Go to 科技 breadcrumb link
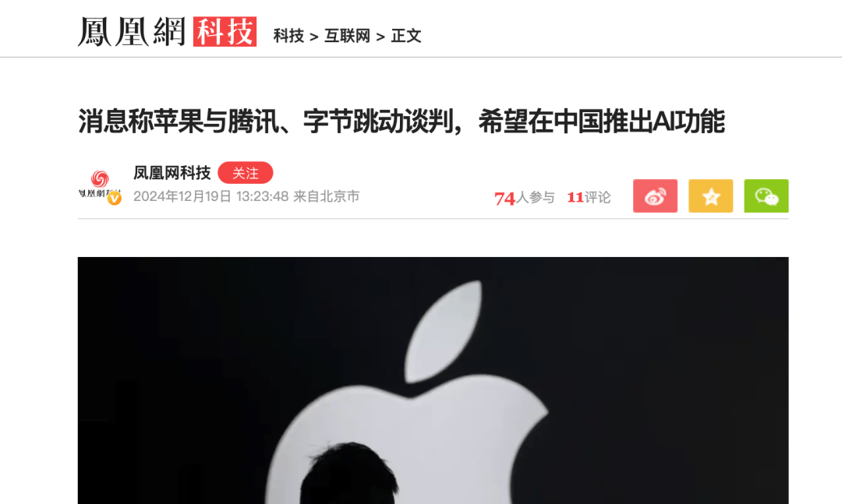This screenshot has height=504, width=842. tap(289, 36)
